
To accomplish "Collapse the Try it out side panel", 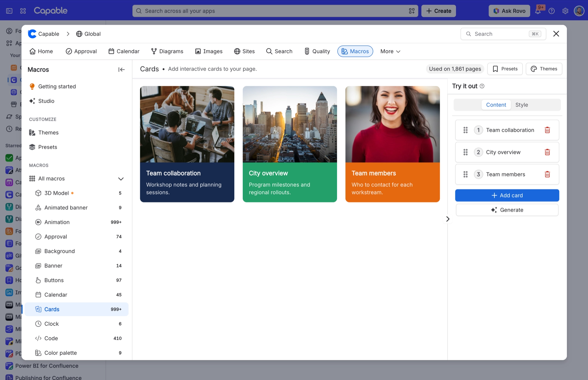I will click(x=447, y=219).
